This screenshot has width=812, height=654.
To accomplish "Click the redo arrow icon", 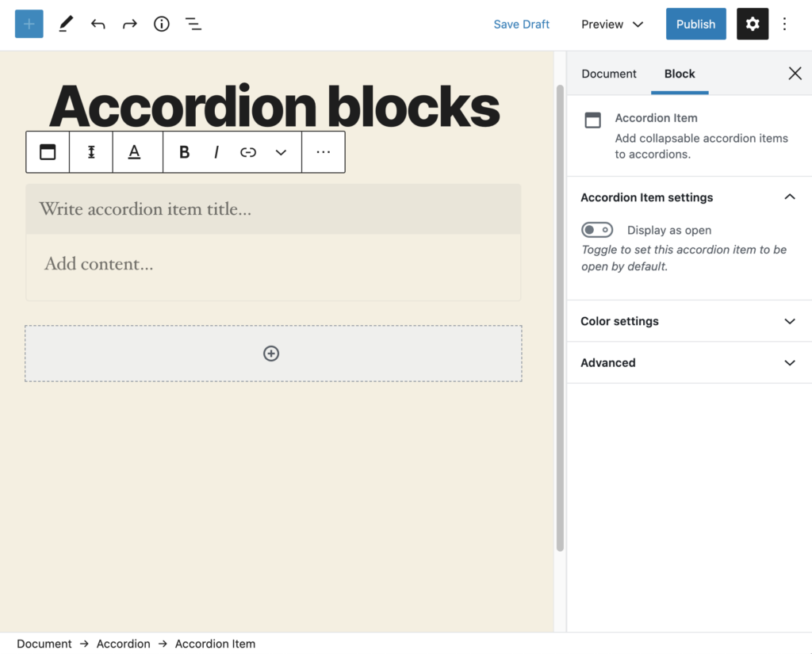I will (129, 24).
